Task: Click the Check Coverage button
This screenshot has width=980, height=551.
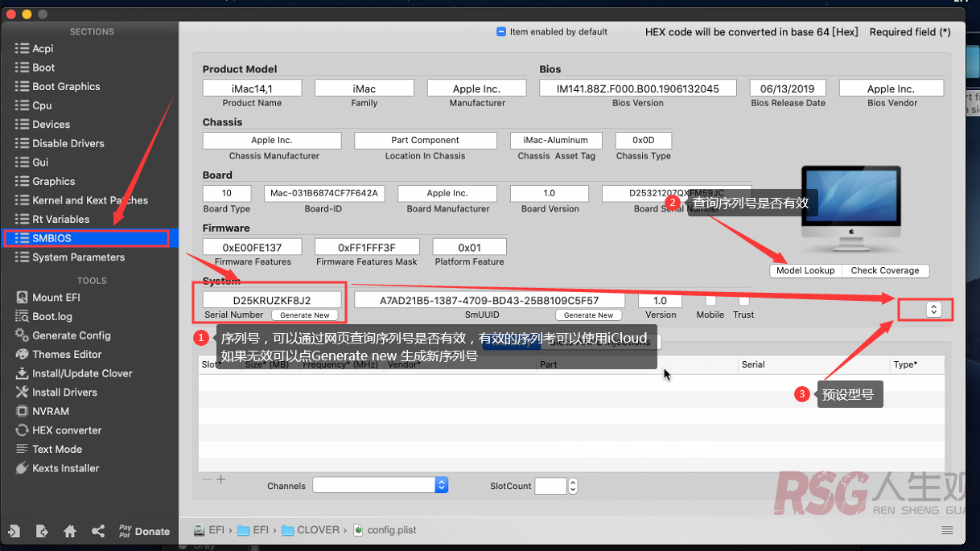Action: pos(885,271)
